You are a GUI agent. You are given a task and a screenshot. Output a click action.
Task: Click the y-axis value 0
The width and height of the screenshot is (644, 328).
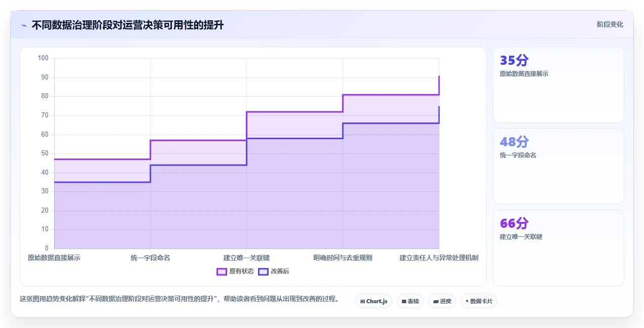[x=47, y=249]
